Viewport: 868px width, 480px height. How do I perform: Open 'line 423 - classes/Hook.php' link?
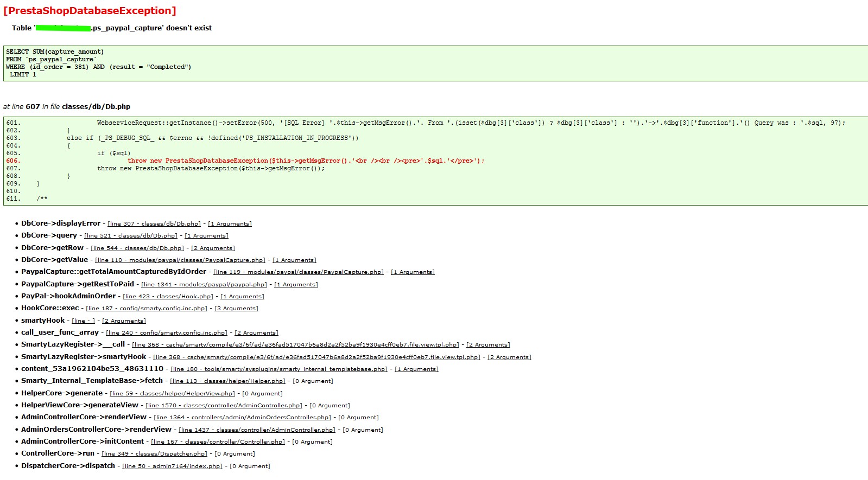coord(168,297)
